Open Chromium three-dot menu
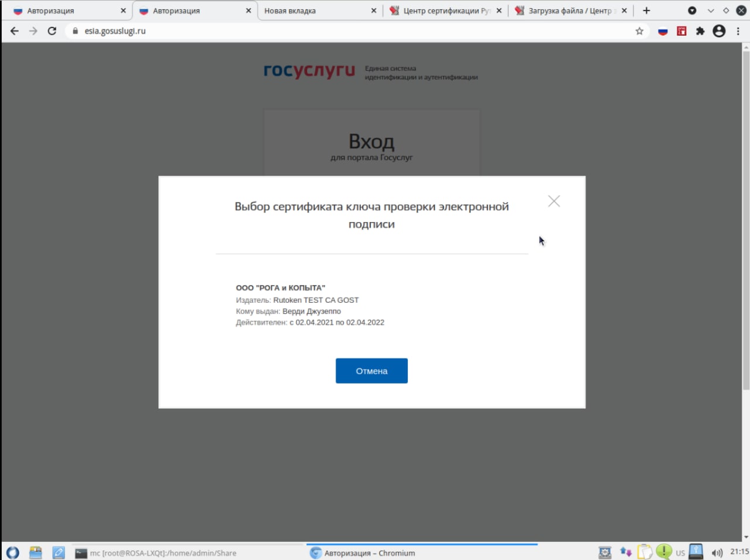Image resolution: width=750 pixels, height=560 pixels. pos(738,31)
